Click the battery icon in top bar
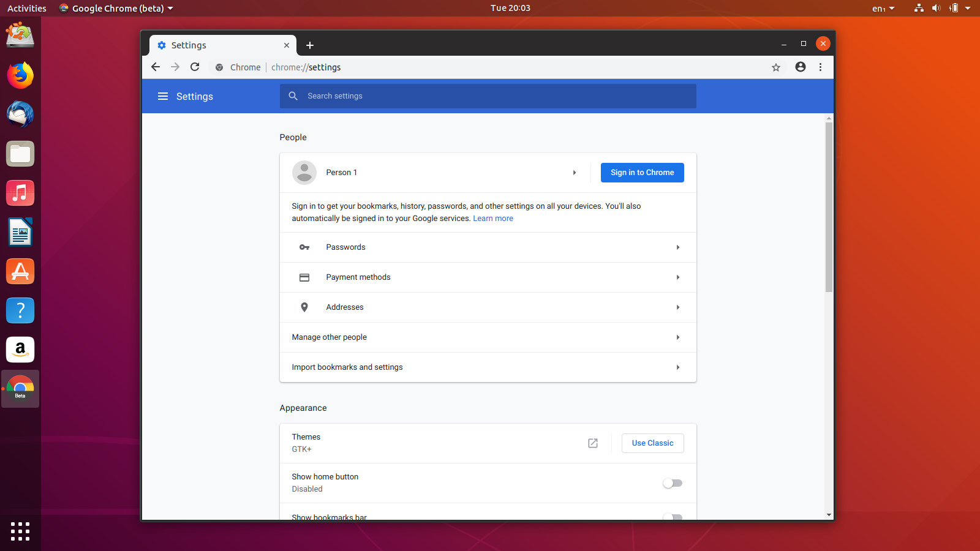Viewport: 980px width, 551px height. [x=954, y=9]
